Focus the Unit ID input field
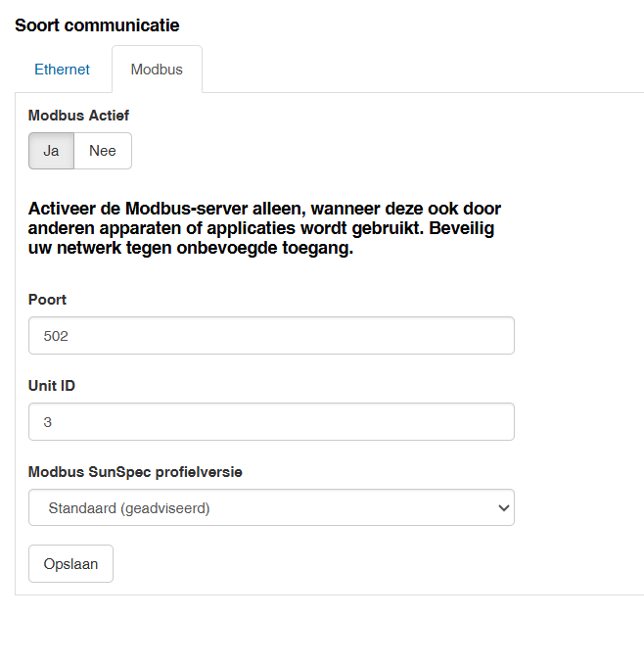Image resolution: width=644 pixels, height=666 pixels. [271, 421]
